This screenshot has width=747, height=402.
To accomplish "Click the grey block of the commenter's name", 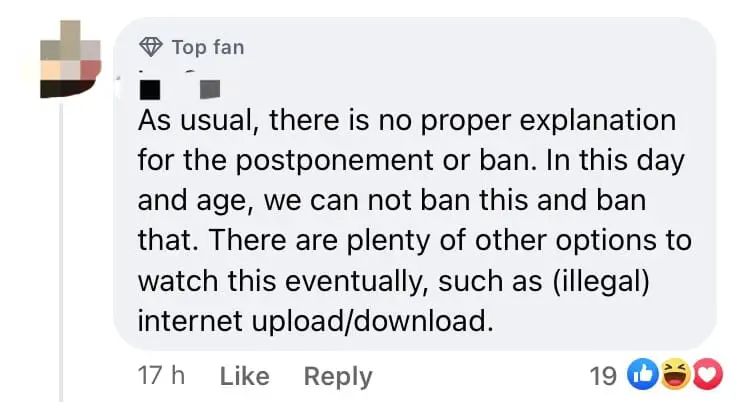I will 208,88.
